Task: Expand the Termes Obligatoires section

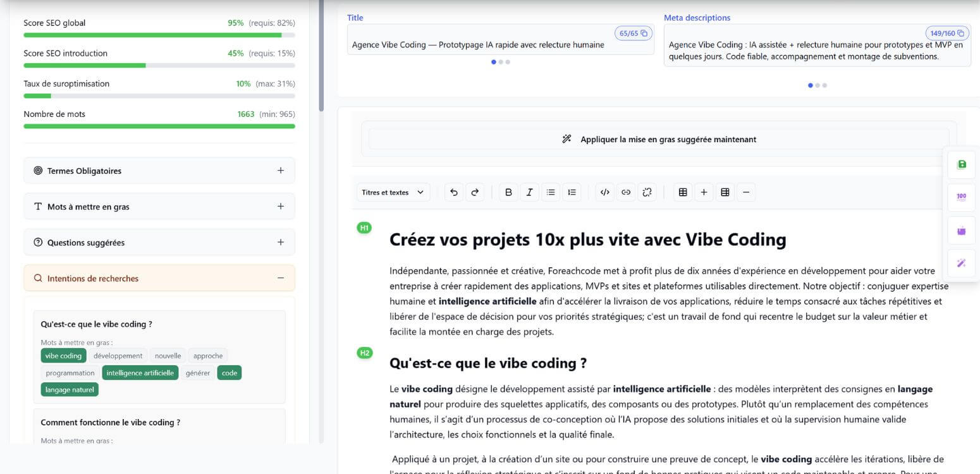Action: (x=159, y=171)
